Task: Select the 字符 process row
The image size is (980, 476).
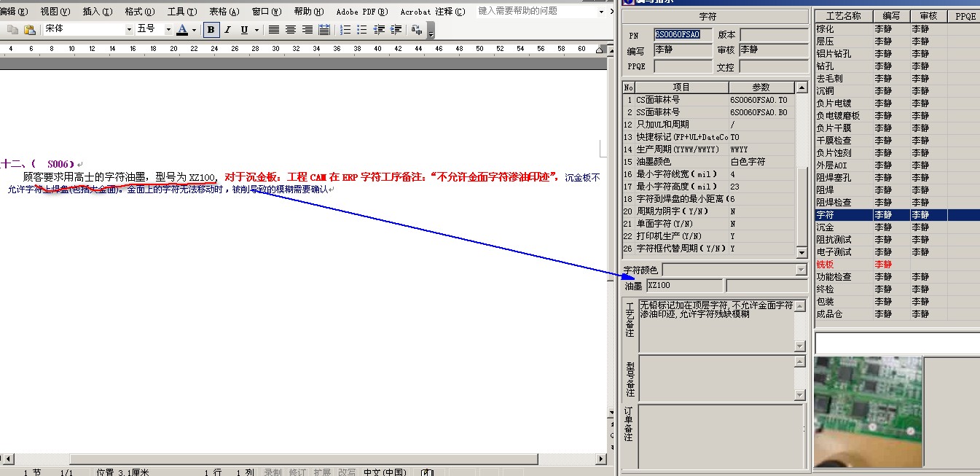Action: point(897,215)
